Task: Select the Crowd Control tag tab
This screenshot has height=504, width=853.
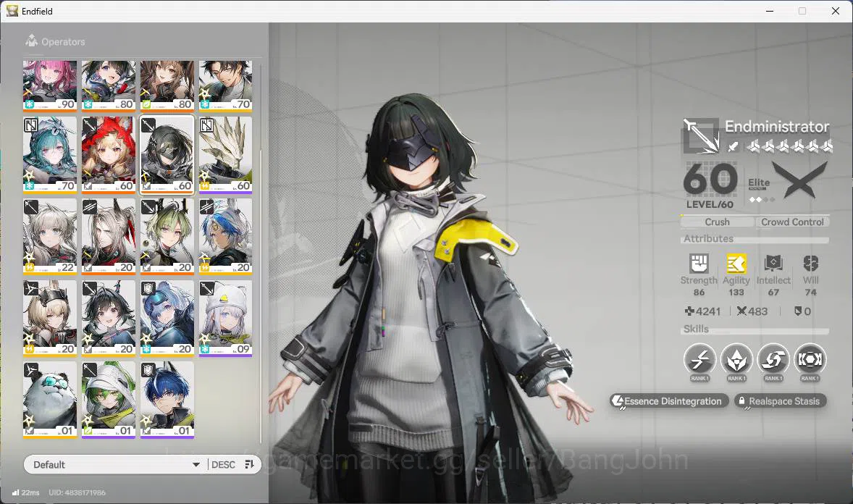Action: 792,222
